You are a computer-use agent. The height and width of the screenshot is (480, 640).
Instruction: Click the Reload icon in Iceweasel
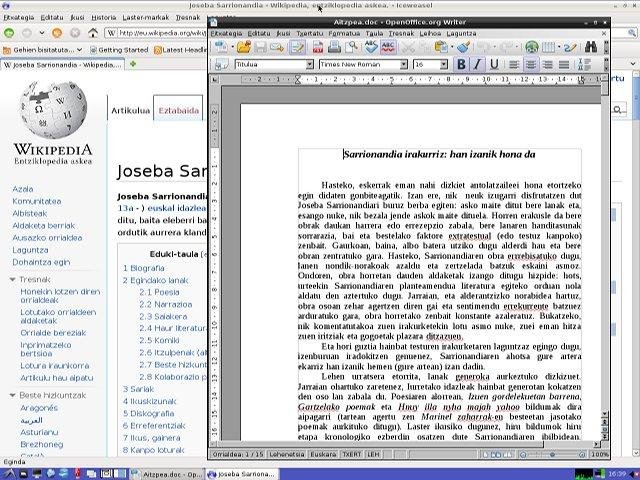57,33
